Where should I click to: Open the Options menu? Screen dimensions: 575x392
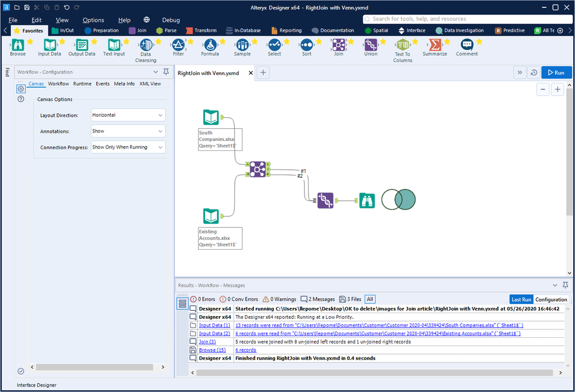pos(93,20)
